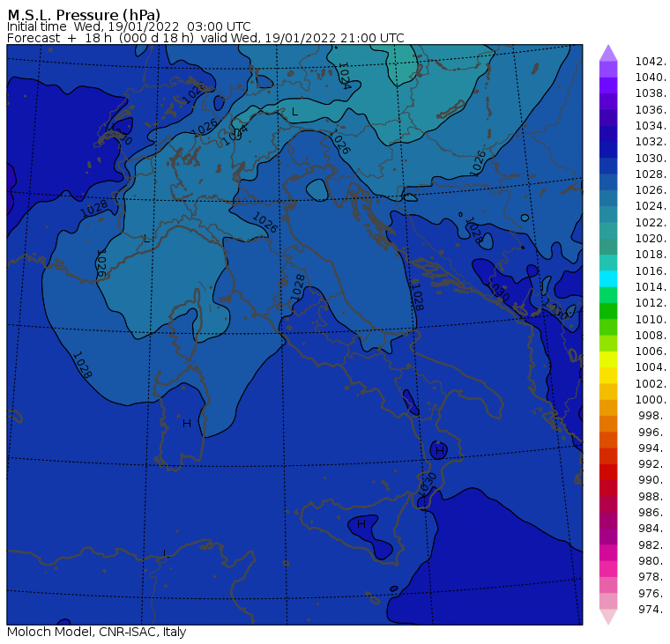Image resolution: width=670 pixels, height=644 pixels.
Task: Click the 1024 contour label in the map's teal area
Action: [345, 76]
